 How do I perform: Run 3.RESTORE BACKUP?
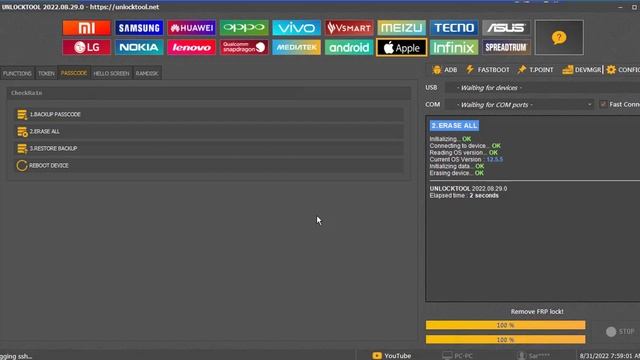[208, 149]
